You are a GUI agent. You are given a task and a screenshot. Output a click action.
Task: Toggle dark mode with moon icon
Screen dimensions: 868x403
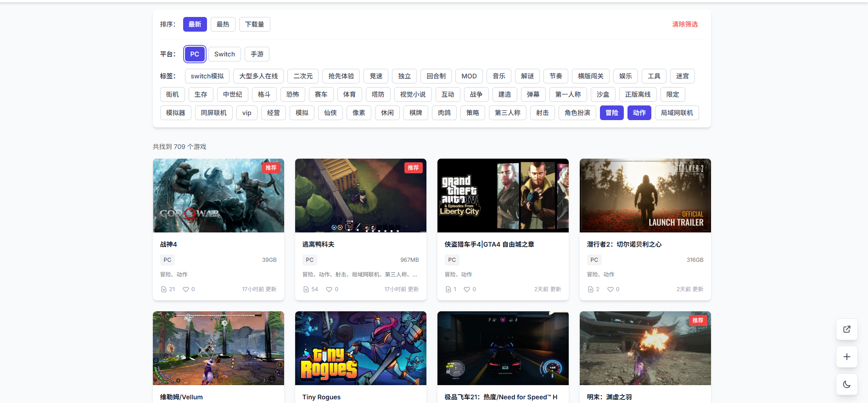click(x=846, y=384)
